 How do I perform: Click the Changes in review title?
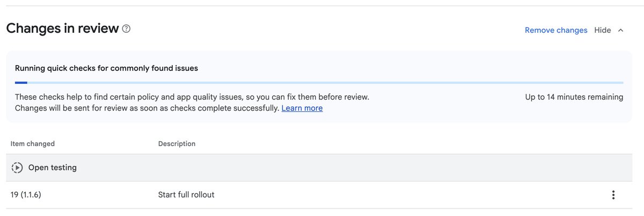[x=62, y=28]
